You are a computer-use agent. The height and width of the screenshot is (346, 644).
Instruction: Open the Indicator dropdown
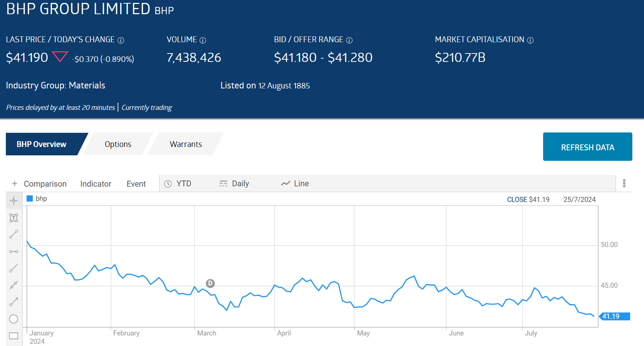[x=96, y=184]
